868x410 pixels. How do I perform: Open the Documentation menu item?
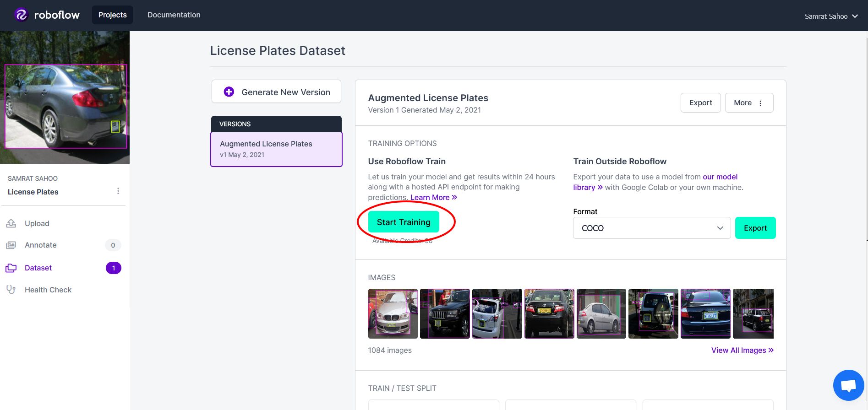174,15
